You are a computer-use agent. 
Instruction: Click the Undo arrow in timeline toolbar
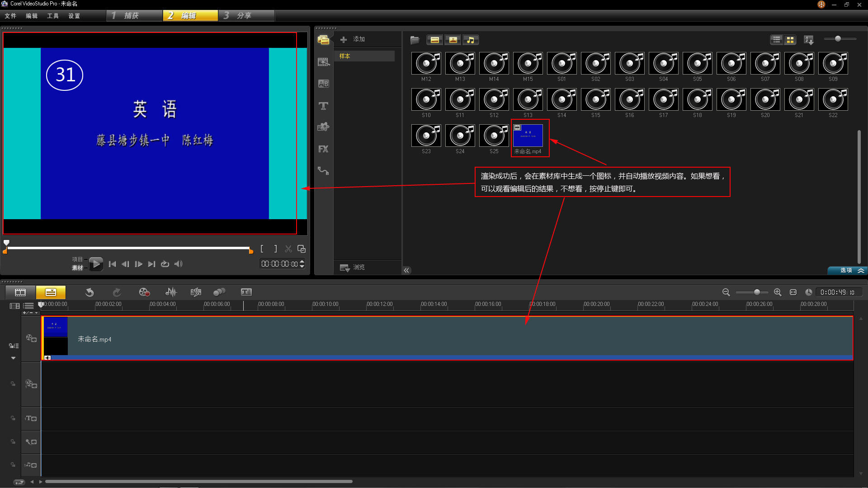pyautogui.click(x=90, y=292)
